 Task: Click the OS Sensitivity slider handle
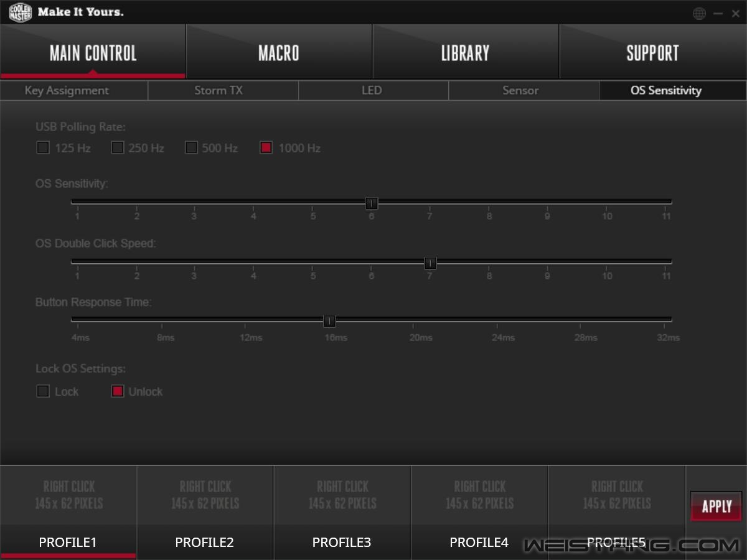372,203
